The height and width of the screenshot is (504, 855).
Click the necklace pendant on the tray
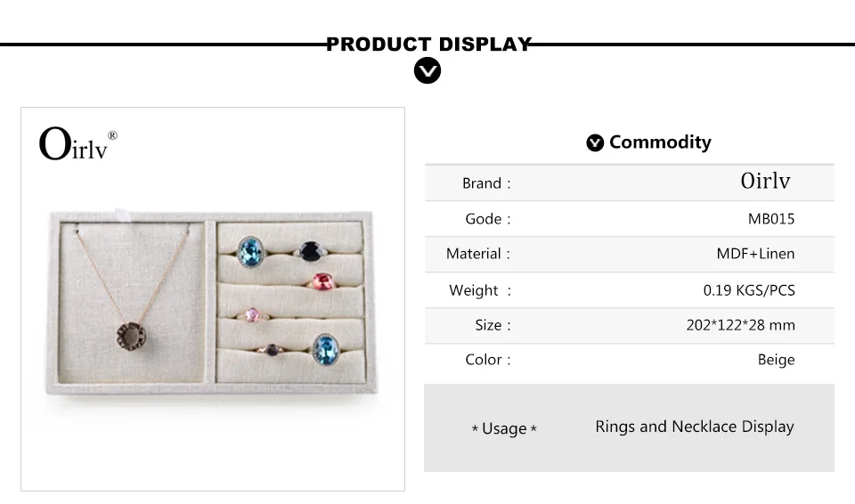pyautogui.click(x=131, y=335)
